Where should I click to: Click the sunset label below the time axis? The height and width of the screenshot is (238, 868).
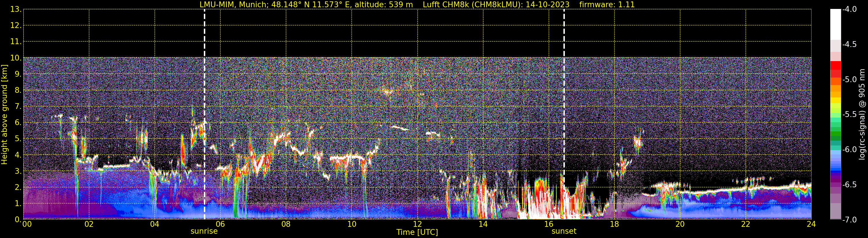564,231
